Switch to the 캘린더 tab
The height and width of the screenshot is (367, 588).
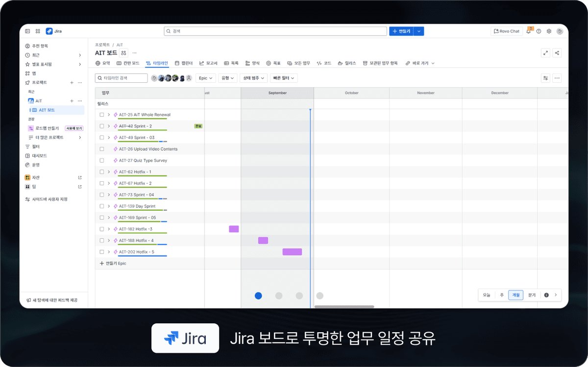click(184, 63)
